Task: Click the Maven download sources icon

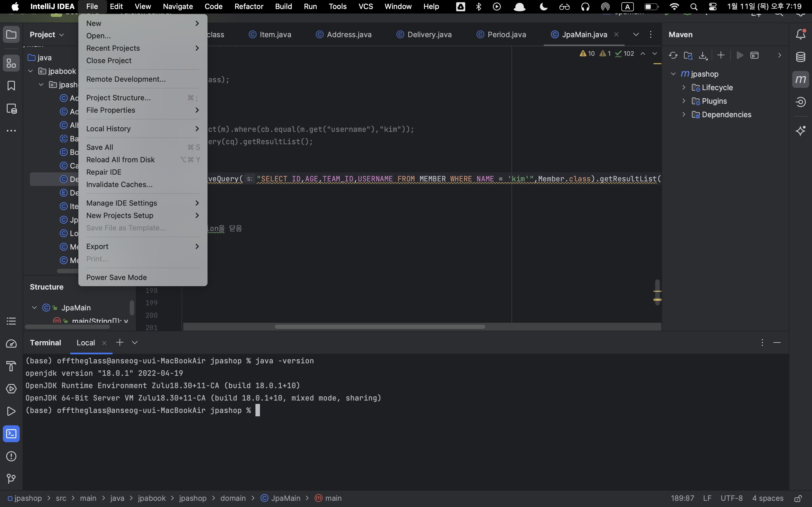Action: click(703, 55)
